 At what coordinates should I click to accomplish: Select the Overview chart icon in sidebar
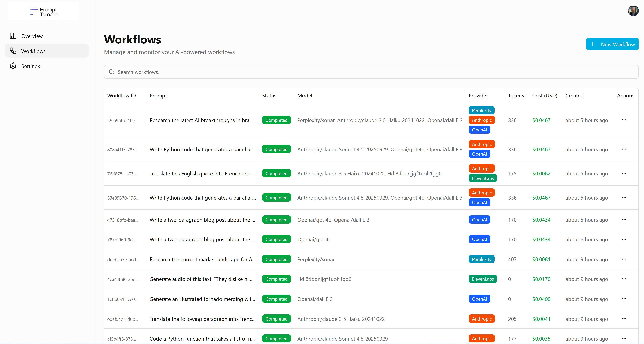13,36
